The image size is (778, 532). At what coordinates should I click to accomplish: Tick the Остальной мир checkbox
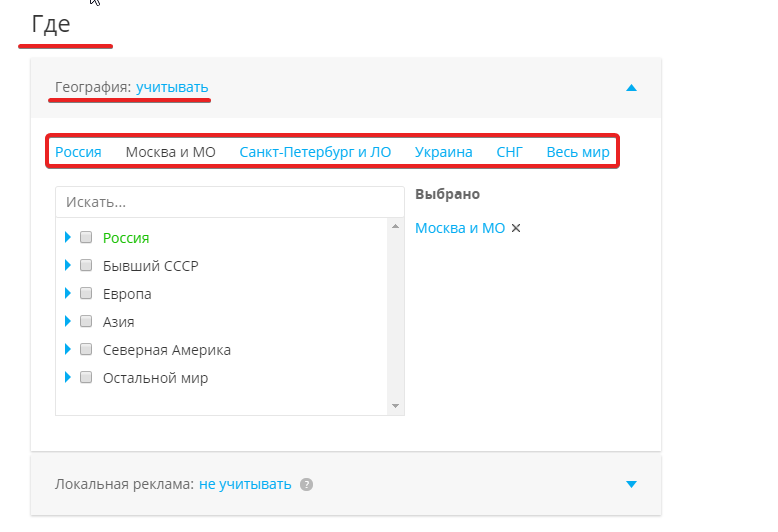pos(86,377)
